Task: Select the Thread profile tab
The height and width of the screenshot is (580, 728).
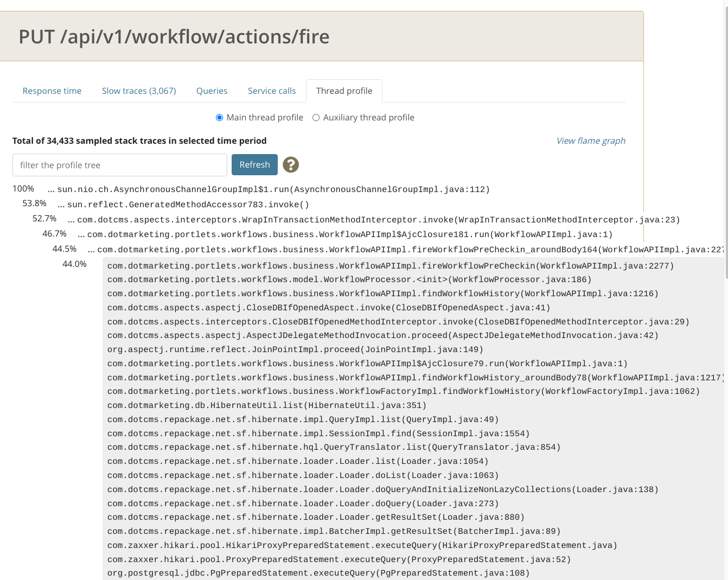Action: tap(344, 91)
